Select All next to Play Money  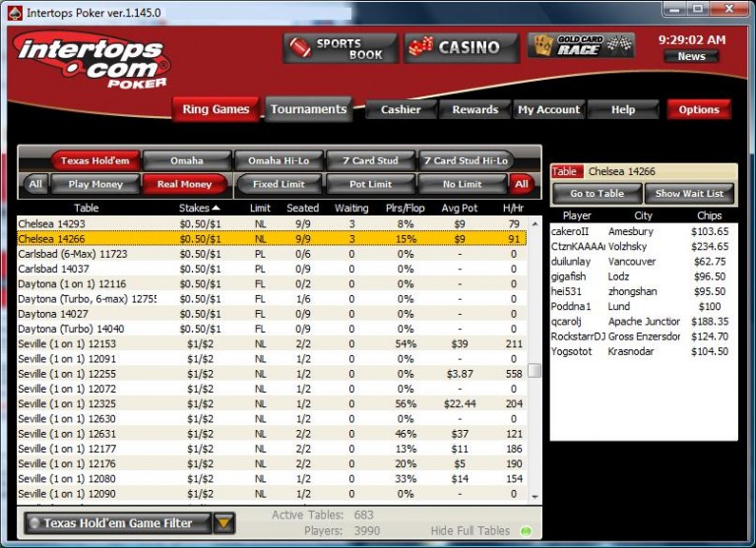point(35,184)
